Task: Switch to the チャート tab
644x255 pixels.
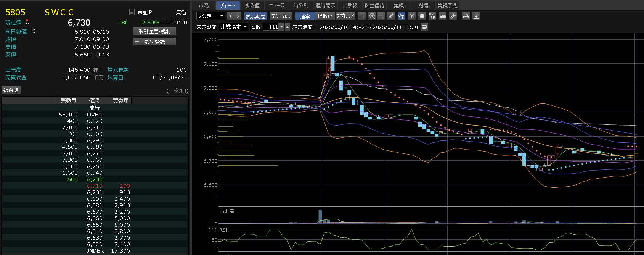Action: pos(228,5)
